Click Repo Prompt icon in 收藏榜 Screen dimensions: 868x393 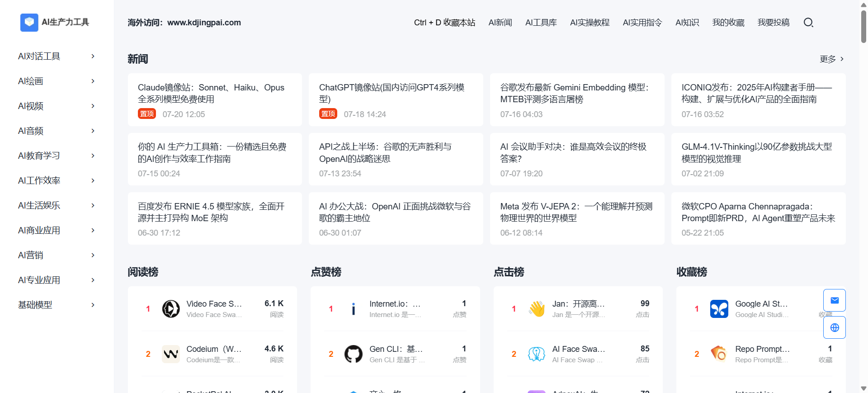719,354
